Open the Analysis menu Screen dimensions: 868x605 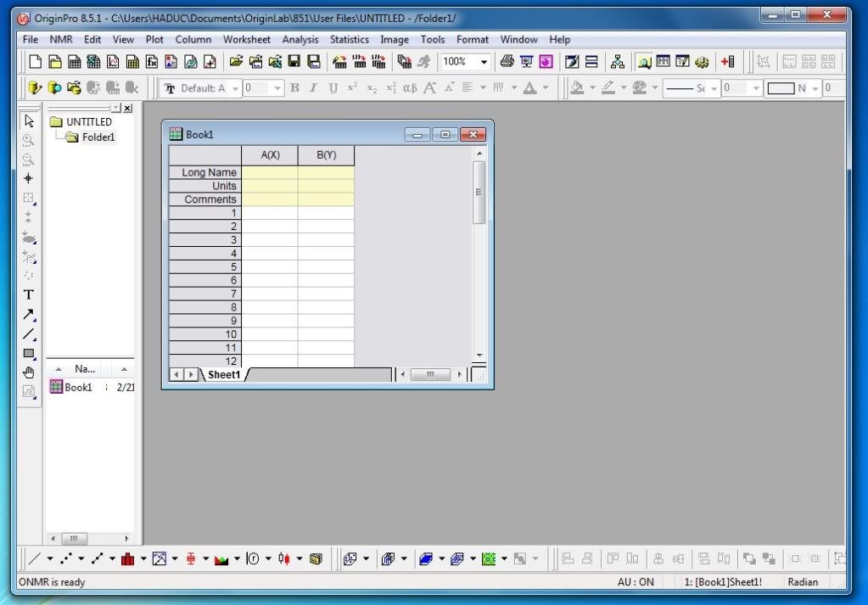click(x=300, y=39)
